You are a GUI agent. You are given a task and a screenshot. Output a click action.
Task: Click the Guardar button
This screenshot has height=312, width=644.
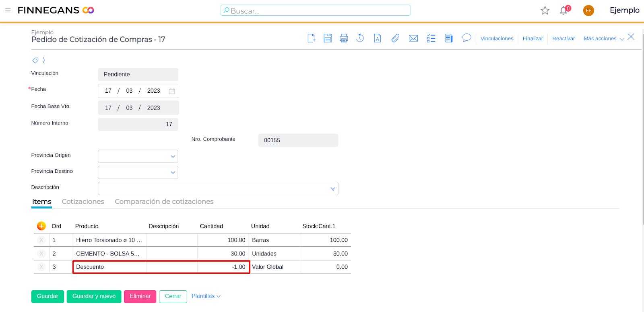click(x=47, y=296)
